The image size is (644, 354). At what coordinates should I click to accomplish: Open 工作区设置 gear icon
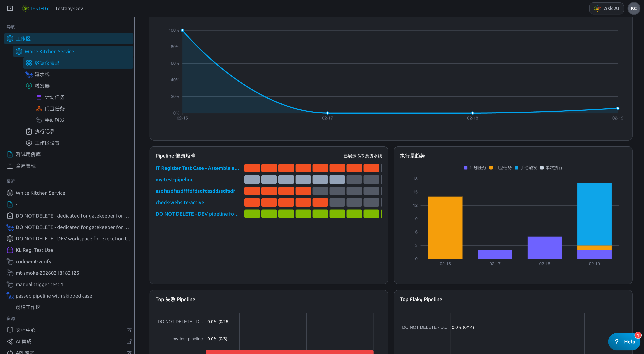coord(29,143)
